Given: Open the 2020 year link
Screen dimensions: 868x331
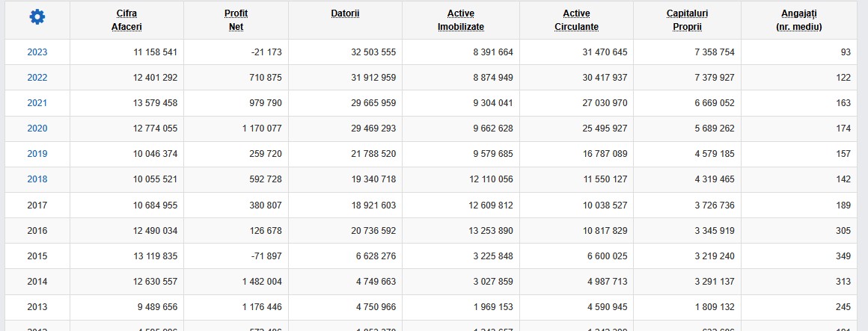Looking at the screenshot, I should pyautogui.click(x=37, y=129).
